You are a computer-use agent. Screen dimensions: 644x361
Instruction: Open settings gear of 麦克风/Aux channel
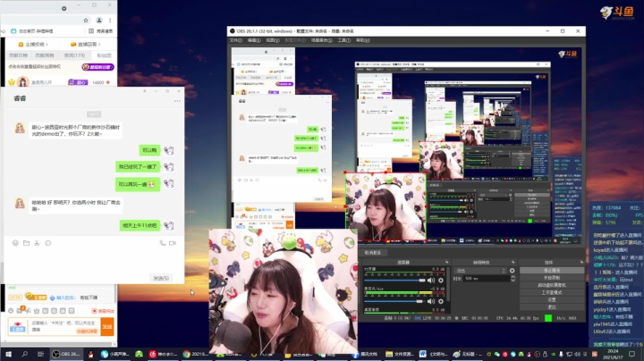(x=441, y=301)
